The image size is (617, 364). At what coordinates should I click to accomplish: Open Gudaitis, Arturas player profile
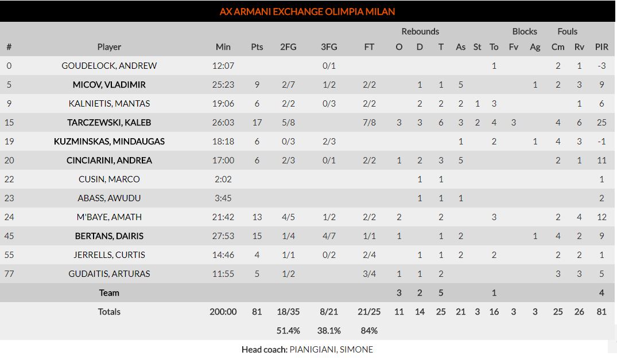coord(109,274)
